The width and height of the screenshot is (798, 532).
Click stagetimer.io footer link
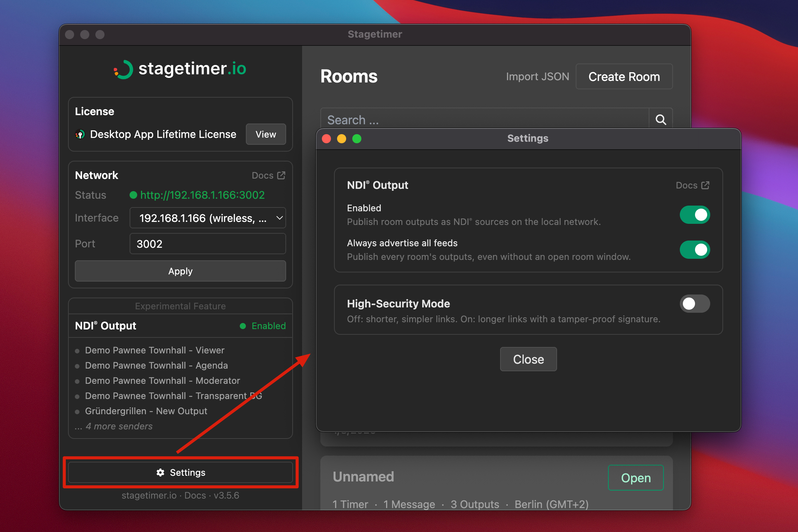[149, 496]
